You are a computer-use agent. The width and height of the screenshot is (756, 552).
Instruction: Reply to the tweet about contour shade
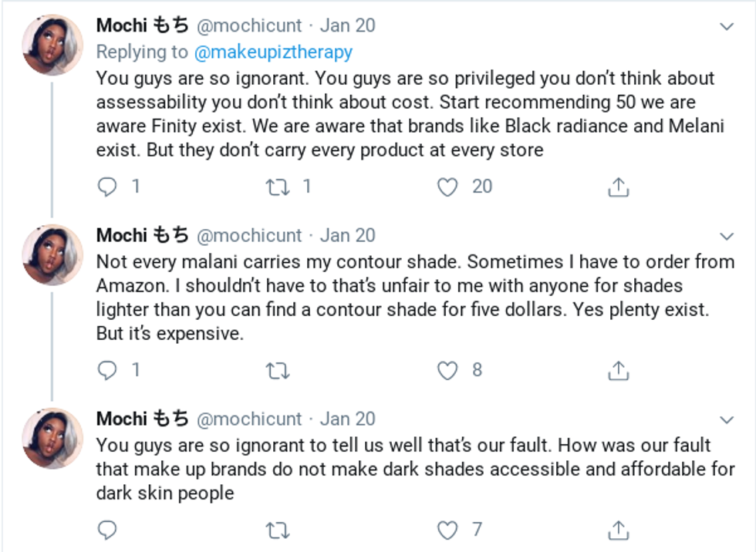109,371
